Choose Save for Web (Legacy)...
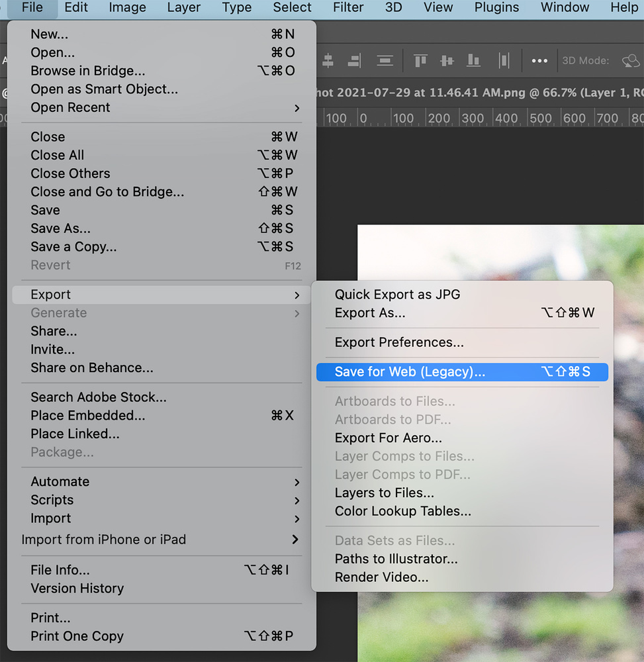Screen dimensions: 644x662 (462, 372)
